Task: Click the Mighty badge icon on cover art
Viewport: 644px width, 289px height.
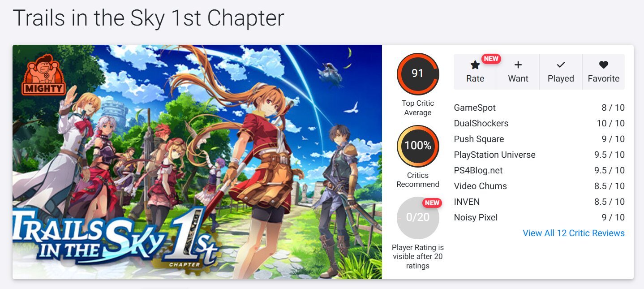Action: pos(44,75)
